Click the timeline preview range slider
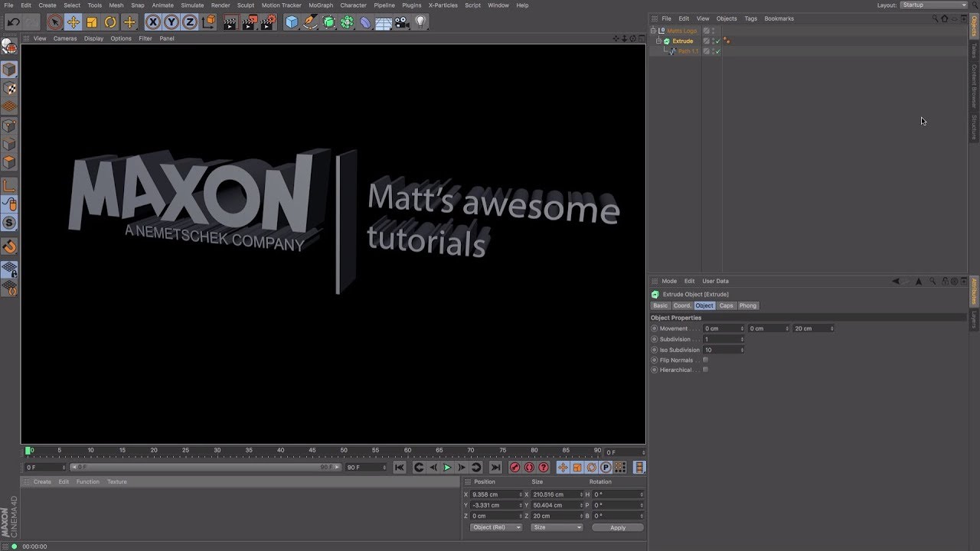980x551 pixels. click(x=204, y=467)
